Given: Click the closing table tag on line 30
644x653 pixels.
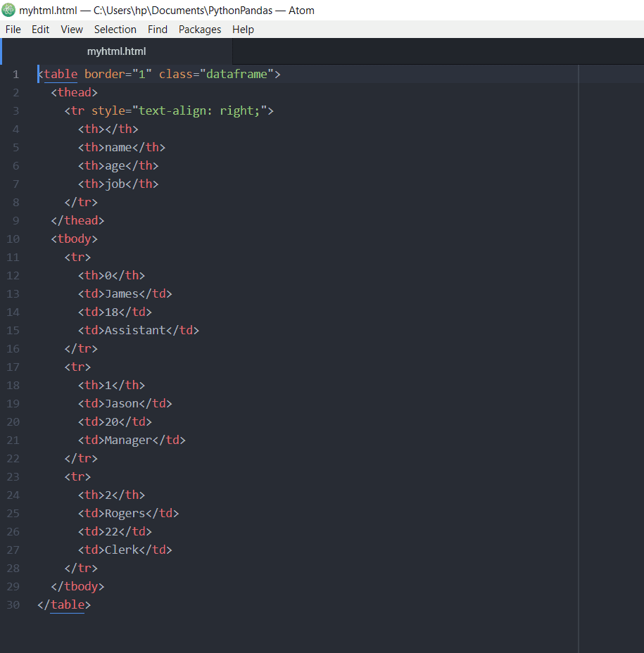Looking at the screenshot, I should [64, 604].
